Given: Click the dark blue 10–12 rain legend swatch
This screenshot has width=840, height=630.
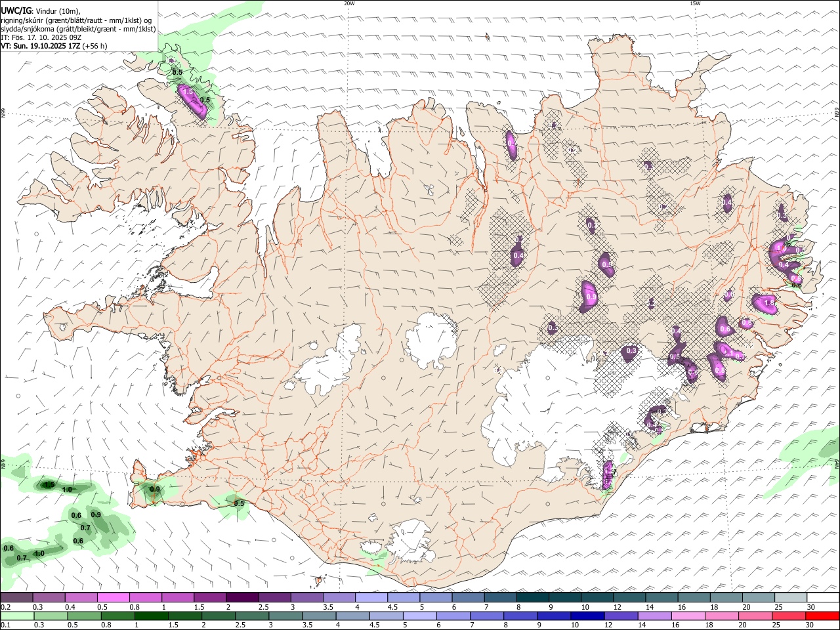Looking at the screenshot, I should pyautogui.click(x=586, y=616).
